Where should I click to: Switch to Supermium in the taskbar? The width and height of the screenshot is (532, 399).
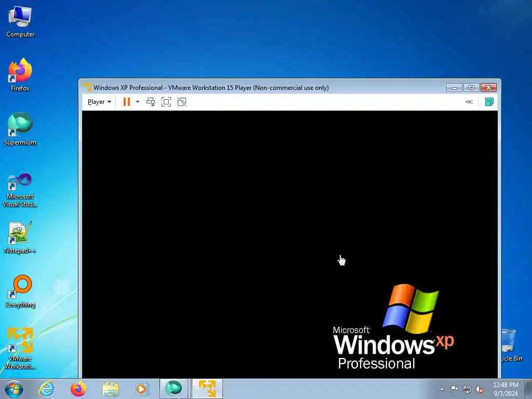pyautogui.click(x=174, y=389)
